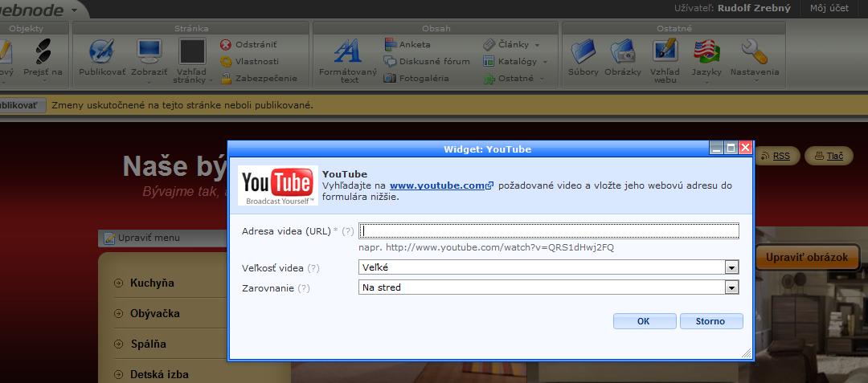This screenshot has height=383, width=868.
Task: Open the Katalógy dropdown
Action: (x=515, y=61)
